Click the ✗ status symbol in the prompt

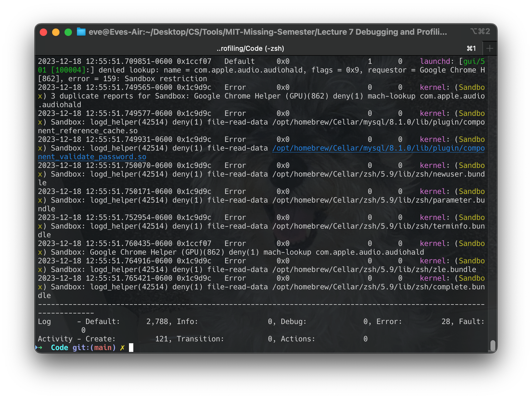(122, 347)
